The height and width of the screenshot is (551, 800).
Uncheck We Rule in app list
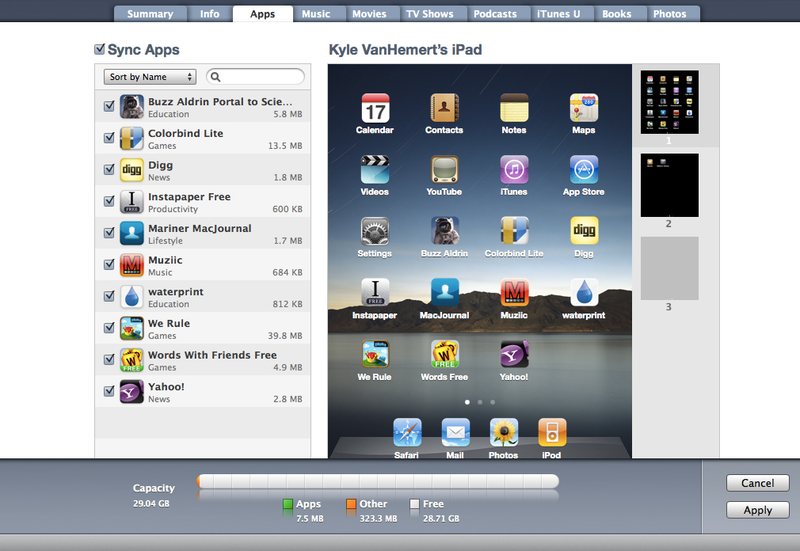coord(109,328)
